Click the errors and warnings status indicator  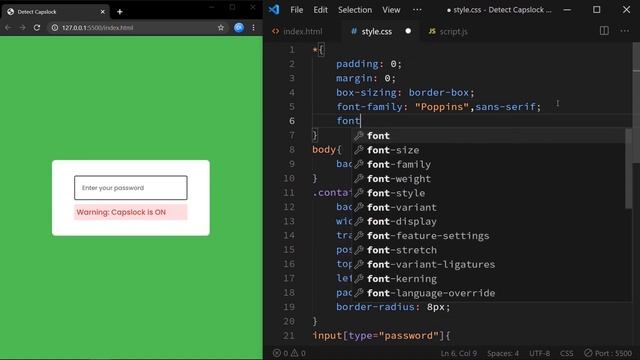coord(289,353)
